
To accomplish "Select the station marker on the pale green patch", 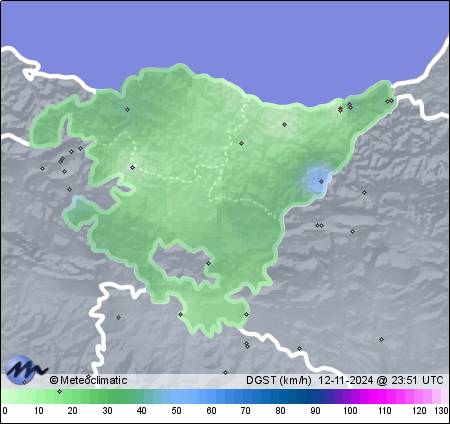I will (132, 167).
